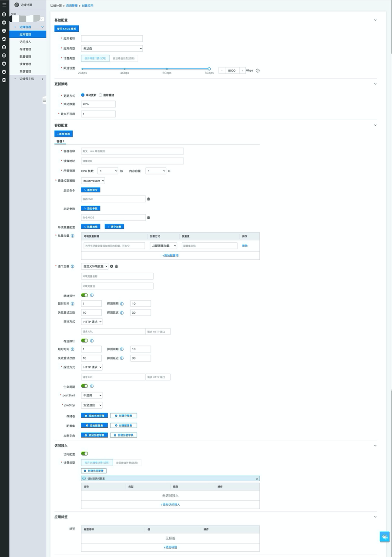Viewport: 392px width, 557px height.
Task: Open the postStart dropdown
Action: (x=92, y=396)
